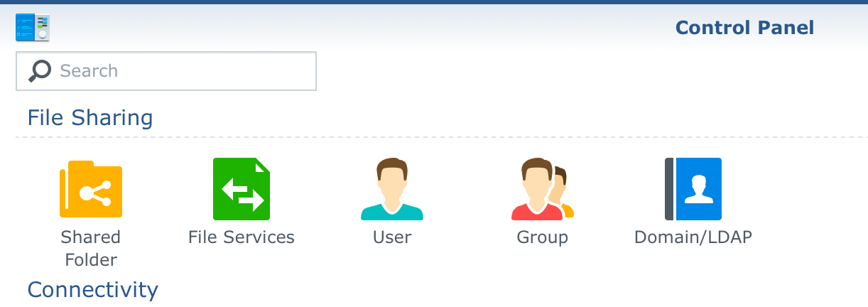This screenshot has height=307, width=868.
Task: Click the dark spine of Domain/LDAP book icon
Action: [669, 189]
